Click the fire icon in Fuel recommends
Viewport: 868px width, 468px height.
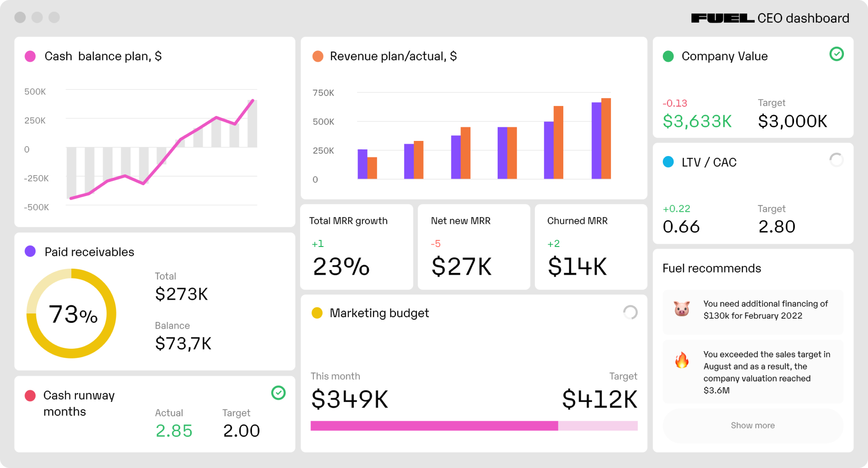coord(682,361)
